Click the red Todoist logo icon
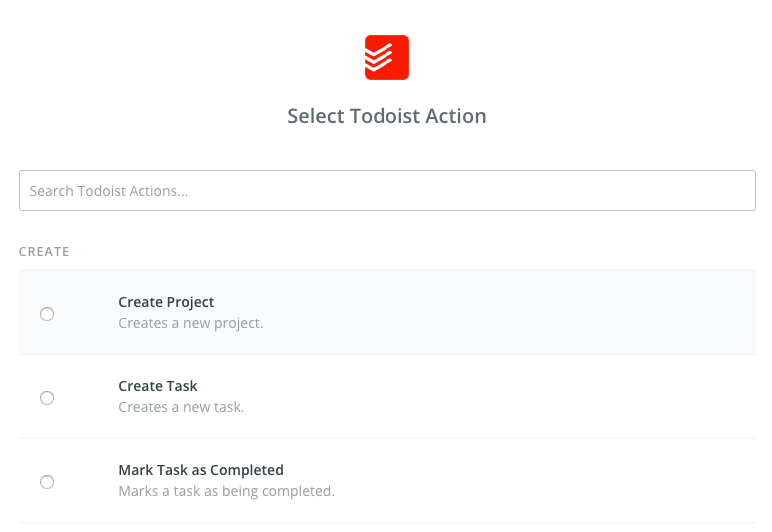This screenshot has height=532, width=772. click(x=386, y=58)
